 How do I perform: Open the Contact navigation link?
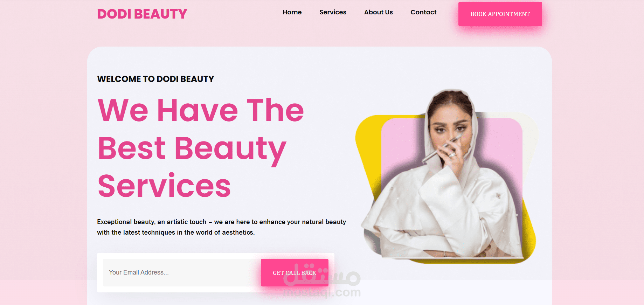423,12
